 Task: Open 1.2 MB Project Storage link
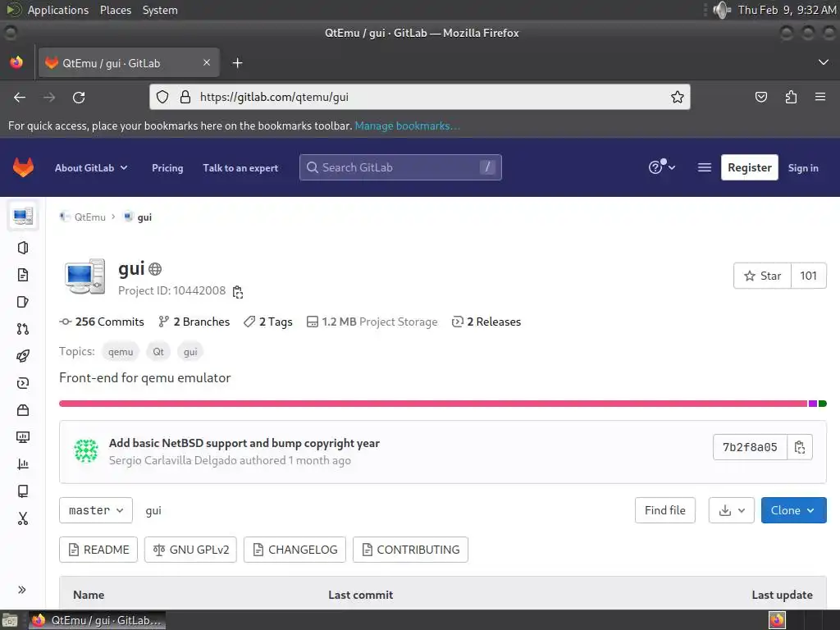tap(372, 322)
